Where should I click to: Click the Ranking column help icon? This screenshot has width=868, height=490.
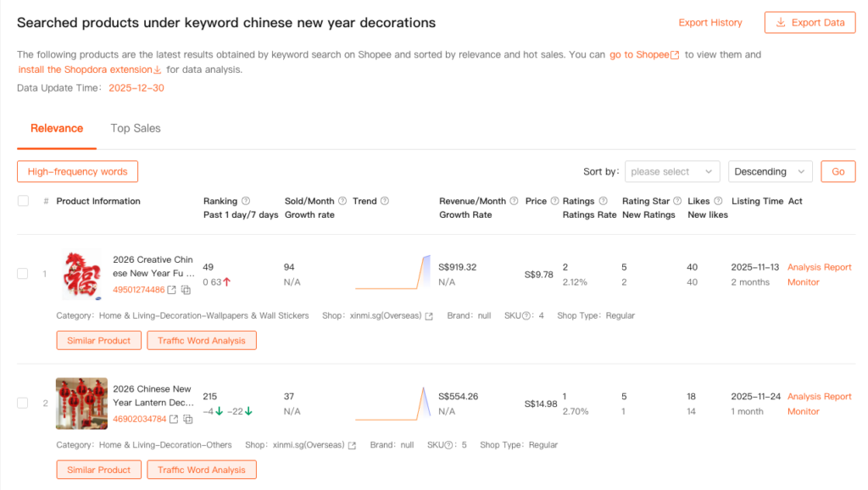pyautogui.click(x=246, y=202)
